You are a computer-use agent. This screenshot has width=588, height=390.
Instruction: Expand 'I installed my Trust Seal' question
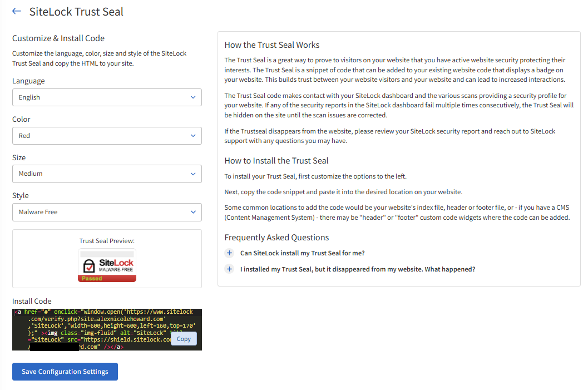(357, 269)
